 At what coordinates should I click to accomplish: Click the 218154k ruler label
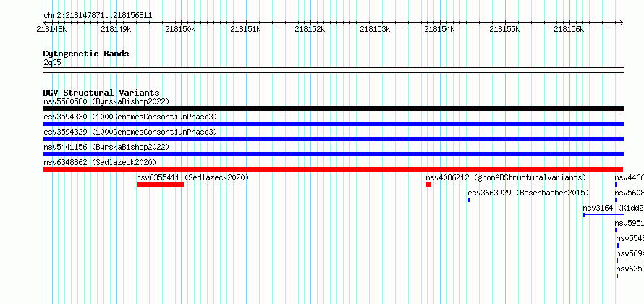pos(439,29)
